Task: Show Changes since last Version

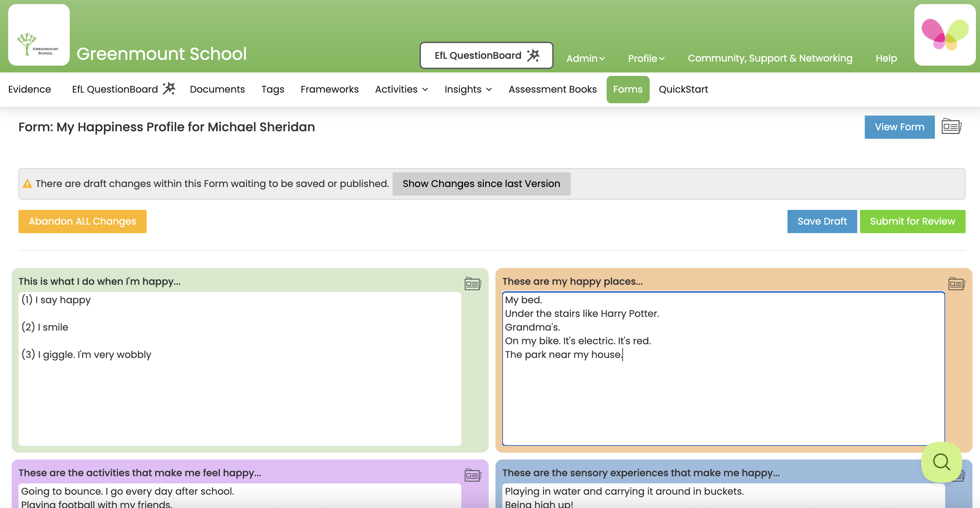Action: pyautogui.click(x=481, y=184)
